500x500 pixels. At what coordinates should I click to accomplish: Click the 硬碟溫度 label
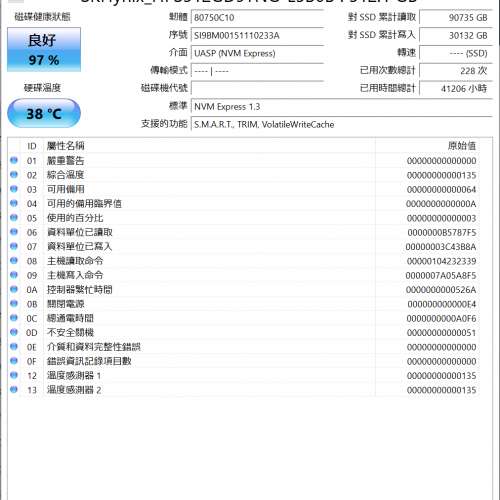pyautogui.click(x=42, y=88)
